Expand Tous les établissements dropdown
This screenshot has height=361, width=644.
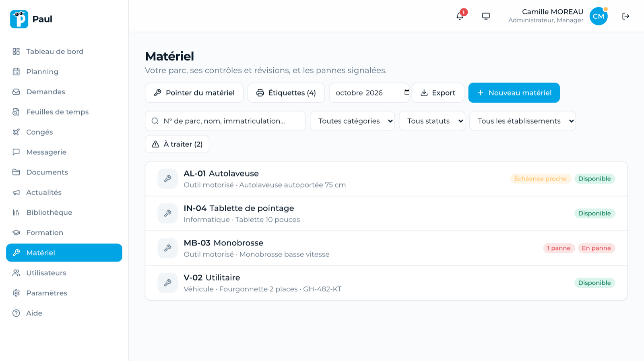(x=522, y=121)
